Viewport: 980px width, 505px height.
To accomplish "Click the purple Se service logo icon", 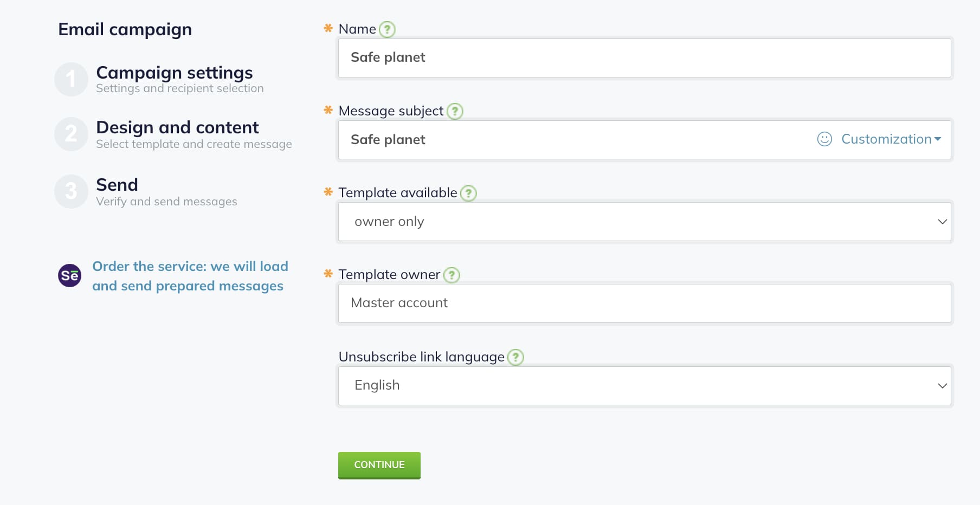I will (x=70, y=276).
